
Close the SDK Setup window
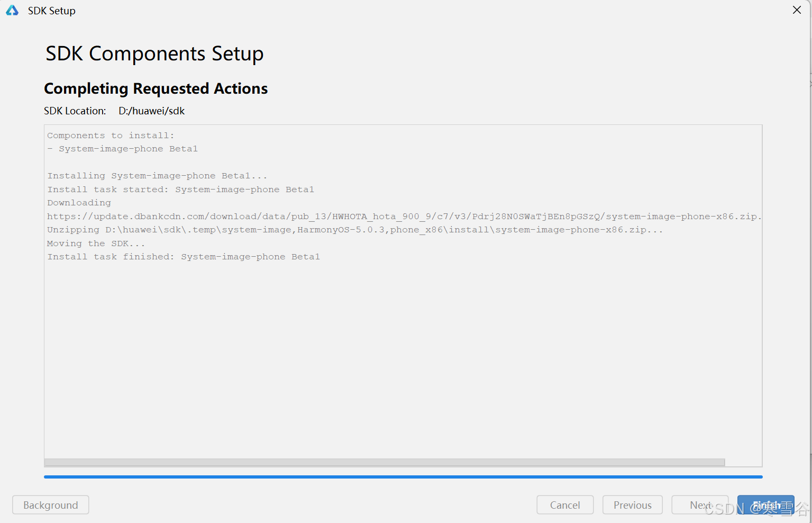797,10
